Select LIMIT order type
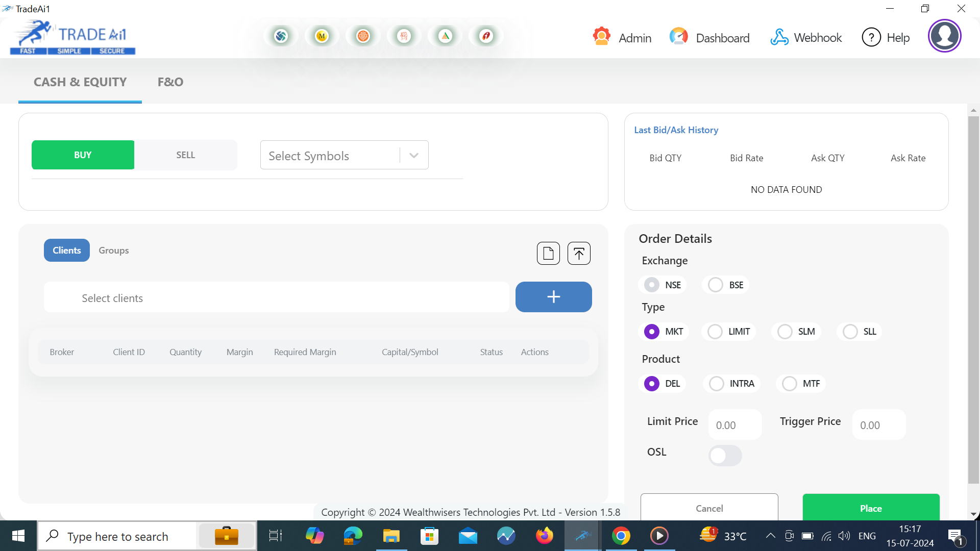The width and height of the screenshot is (980, 551). [x=715, y=332]
